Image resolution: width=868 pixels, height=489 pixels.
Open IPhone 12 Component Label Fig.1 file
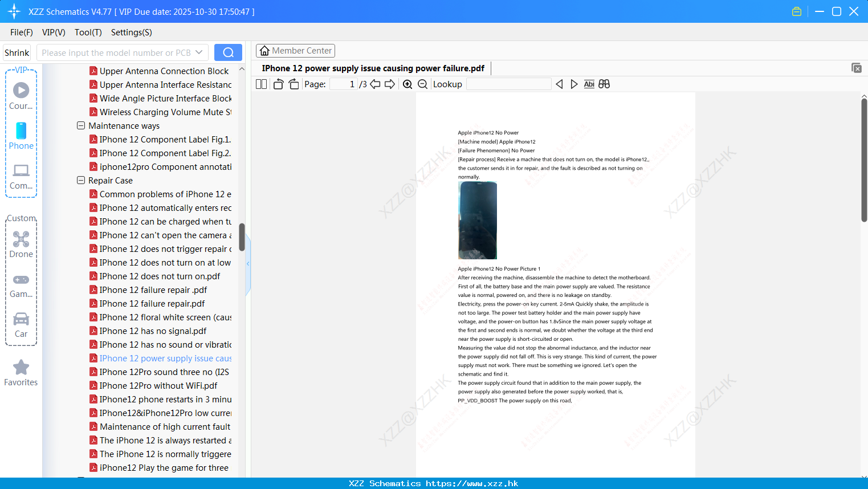click(x=160, y=139)
